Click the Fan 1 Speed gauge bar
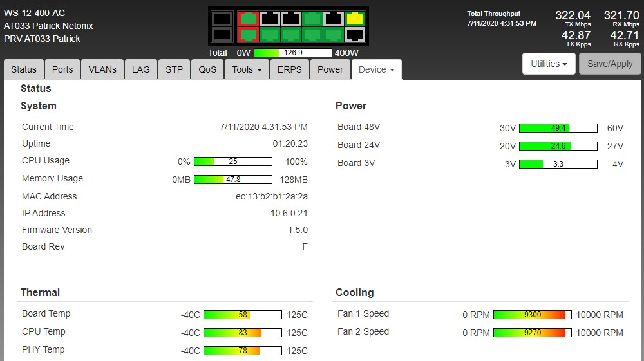Screen dimensions: 644x361 click(533, 315)
